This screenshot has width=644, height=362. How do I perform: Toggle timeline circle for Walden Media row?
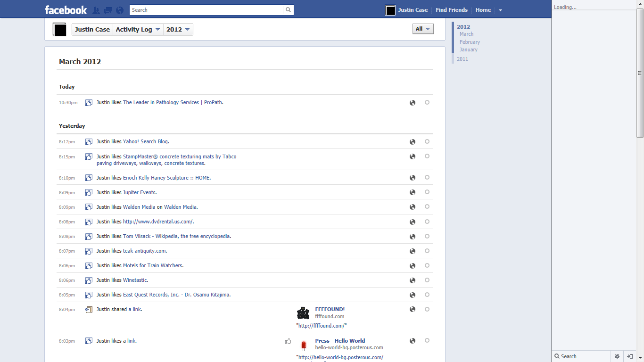click(427, 206)
